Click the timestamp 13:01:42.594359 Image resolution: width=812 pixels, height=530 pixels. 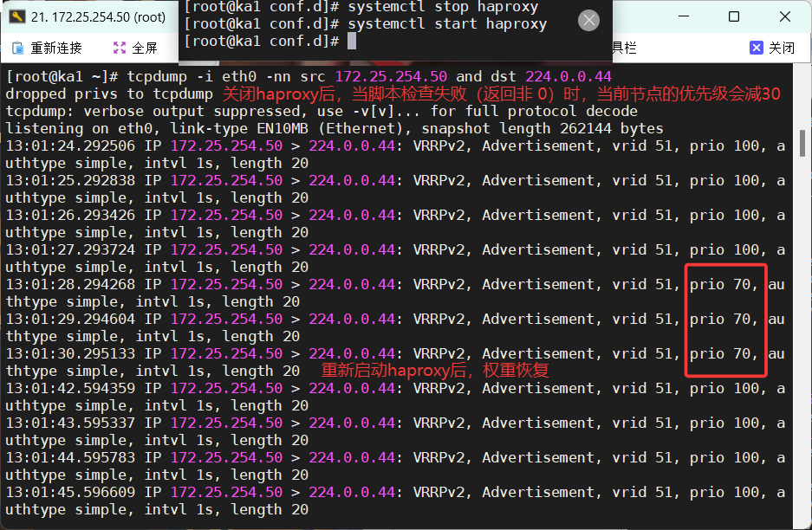pyautogui.click(x=70, y=388)
